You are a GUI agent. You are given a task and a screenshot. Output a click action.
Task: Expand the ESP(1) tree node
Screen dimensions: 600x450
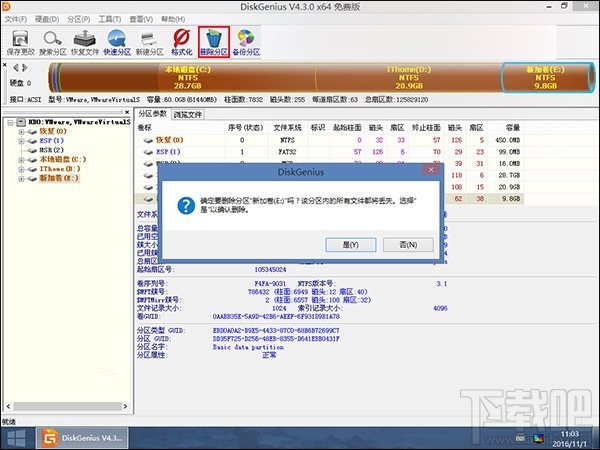[x=21, y=141]
